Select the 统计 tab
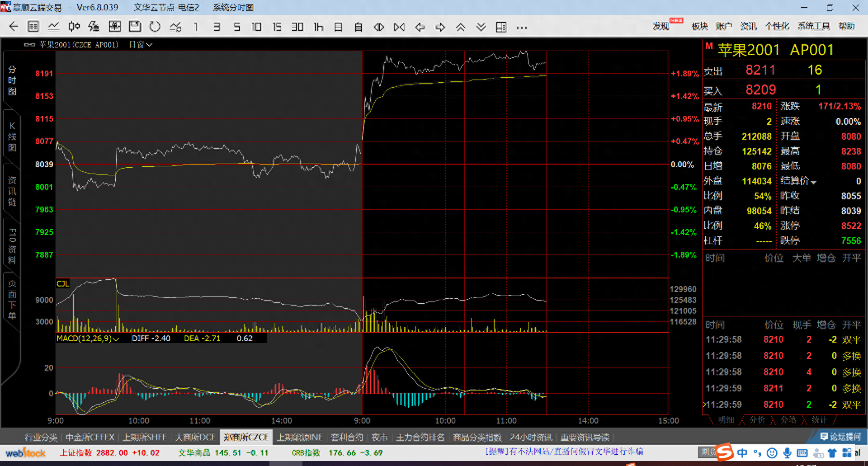 click(x=819, y=420)
